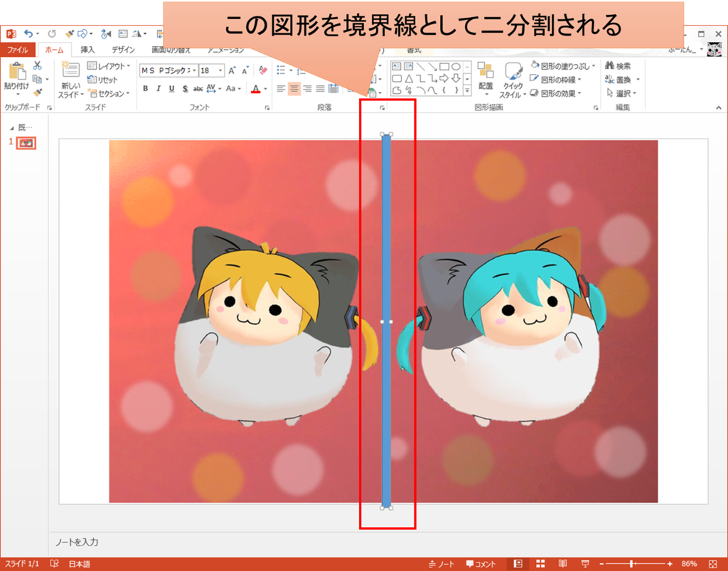Toggle Italic formatting
This screenshot has width=728, height=571.
[x=159, y=88]
